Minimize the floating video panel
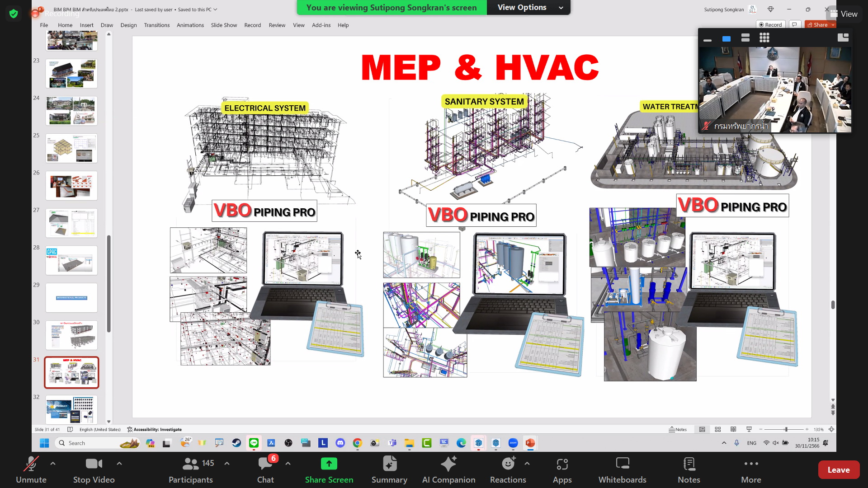This screenshot has width=868, height=488. (708, 39)
